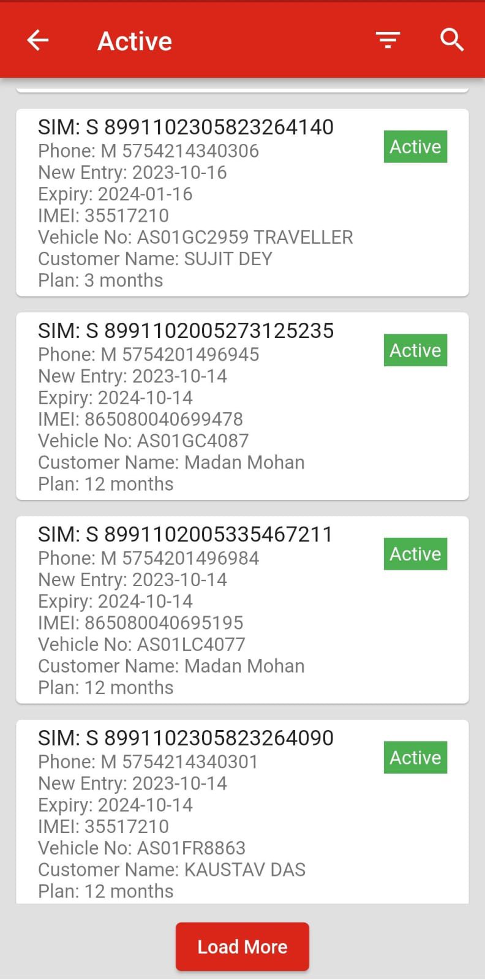Tap Active badge for KAUSTAV DAS
This screenshot has width=485, height=980.
415,758
